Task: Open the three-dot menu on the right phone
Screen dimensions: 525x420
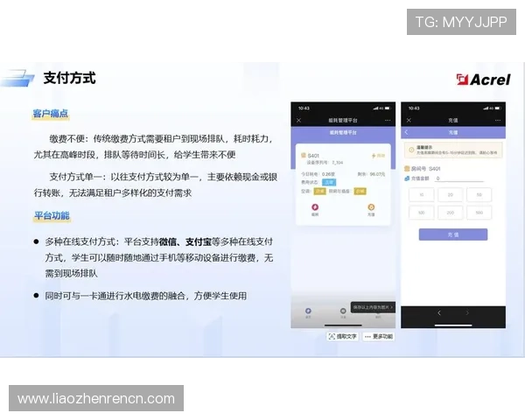Action: pos(498,120)
